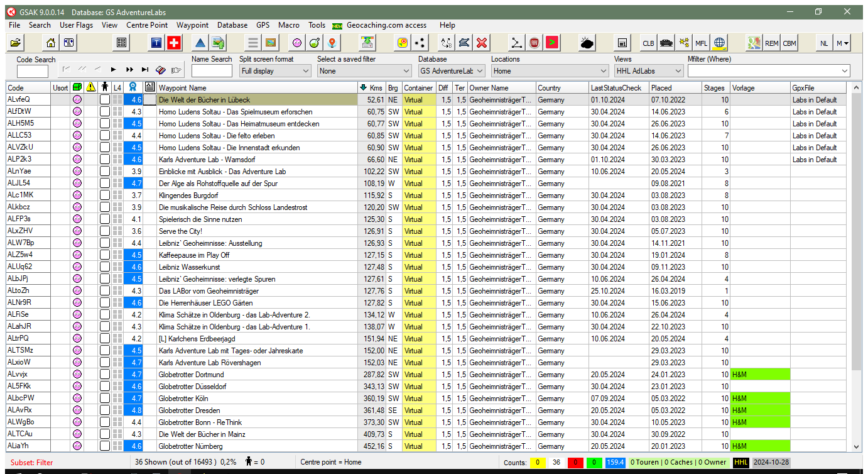Viewport: 868px width, 474px height.
Task: Click the three lines list toolbar icon
Action: pos(253,43)
